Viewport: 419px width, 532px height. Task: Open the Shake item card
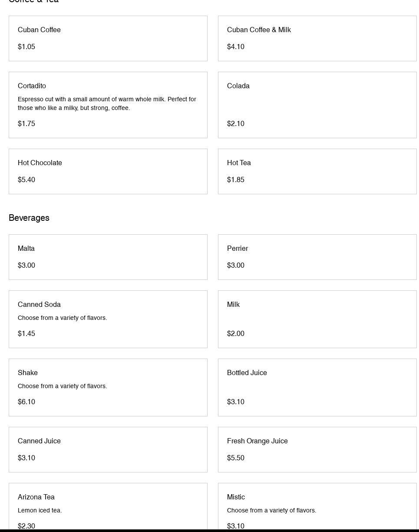pos(108,387)
